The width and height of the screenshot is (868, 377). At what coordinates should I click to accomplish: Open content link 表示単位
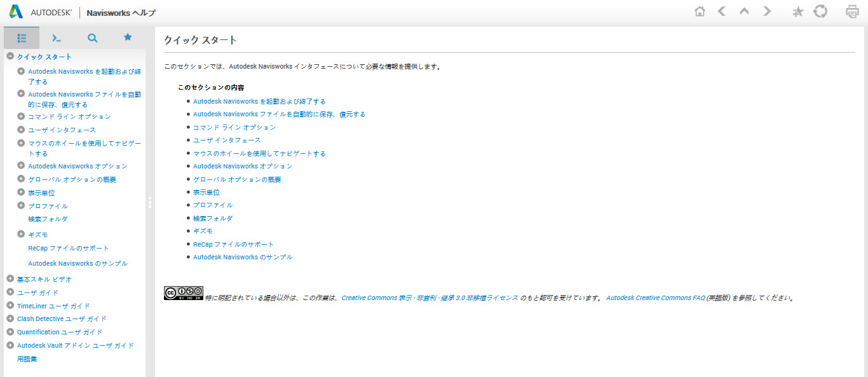(207, 193)
